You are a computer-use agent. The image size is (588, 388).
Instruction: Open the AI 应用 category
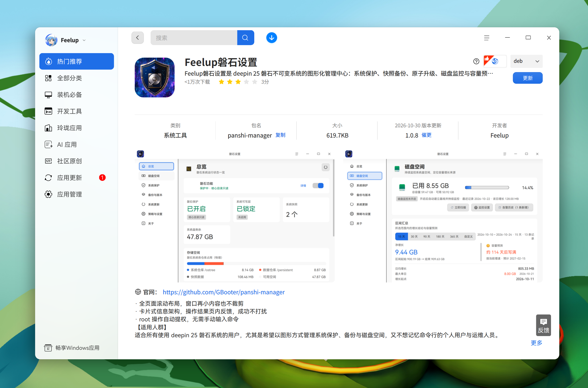pyautogui.click(x=76, y=144)
